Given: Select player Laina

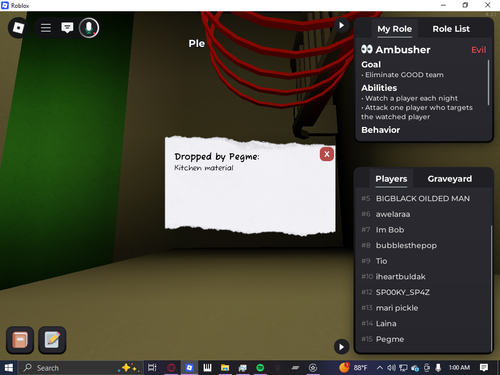Looking at the screenshot, I should [422, 324].
